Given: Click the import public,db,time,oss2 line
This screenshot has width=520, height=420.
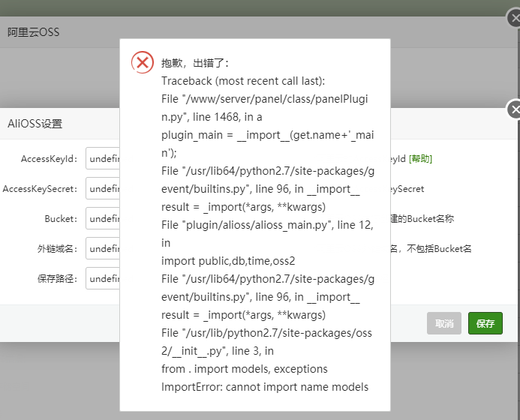Looking at the screenshot, I should tap(228, 261).
